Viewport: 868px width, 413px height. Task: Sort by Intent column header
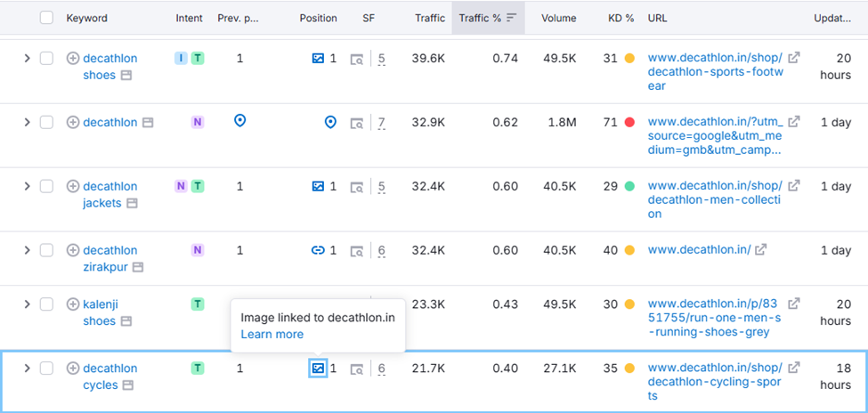(190, 18)
